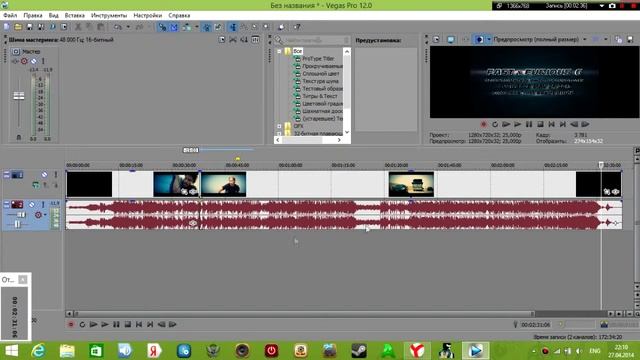Image resolution: width=640 pixels, height=360 pixels.
Task: Go to start using preview transport
Action: pyautogui.click(x=551, y=124)
